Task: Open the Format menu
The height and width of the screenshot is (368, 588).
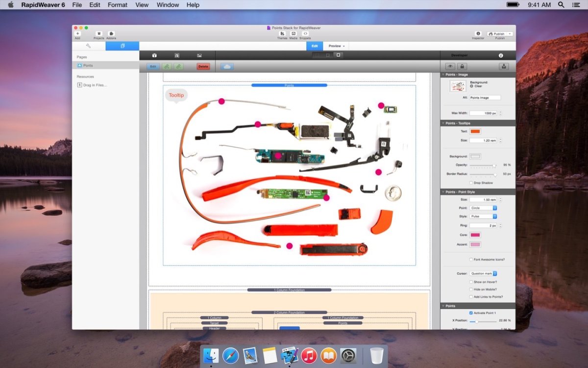Action: tap(118, 4)
